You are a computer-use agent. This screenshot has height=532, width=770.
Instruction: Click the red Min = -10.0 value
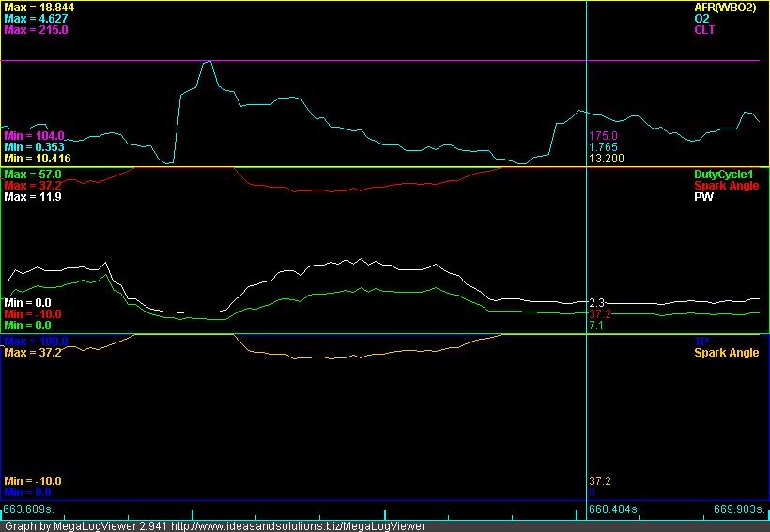point(33,314)
